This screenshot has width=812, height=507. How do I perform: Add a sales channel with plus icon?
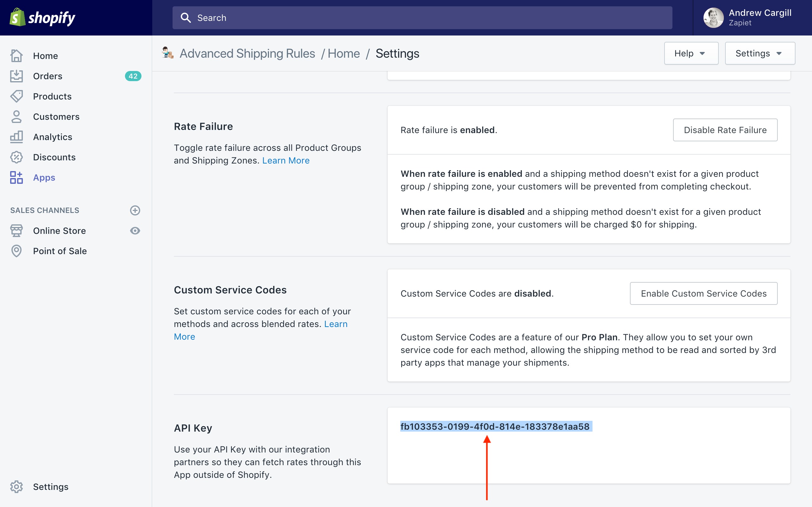[135, 210]
